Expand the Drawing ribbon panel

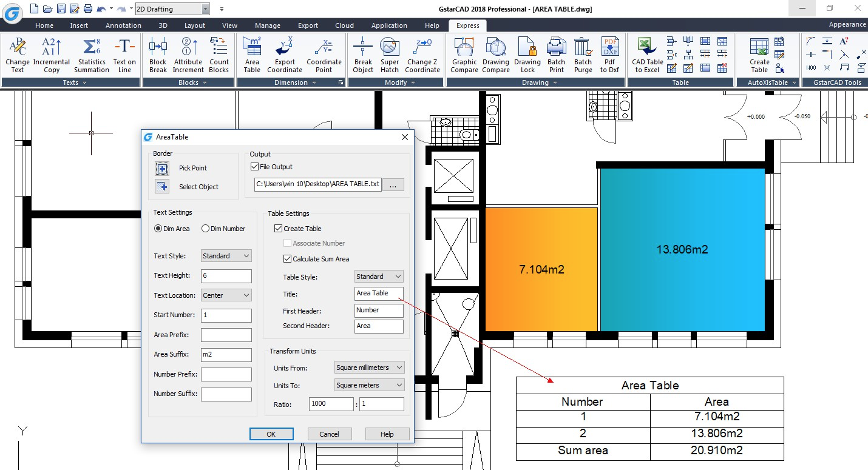[x=535, y=82]
